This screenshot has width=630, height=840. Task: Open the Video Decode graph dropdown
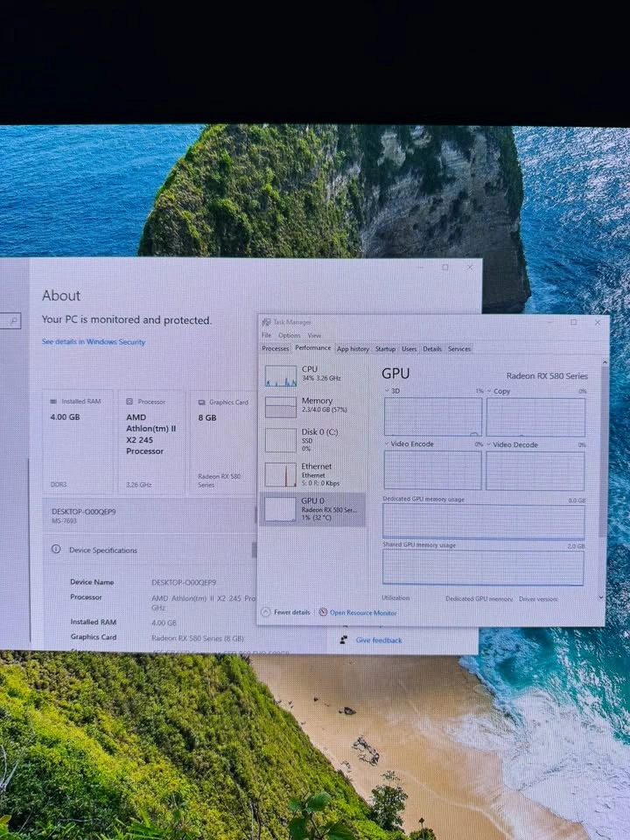[489, 444]
